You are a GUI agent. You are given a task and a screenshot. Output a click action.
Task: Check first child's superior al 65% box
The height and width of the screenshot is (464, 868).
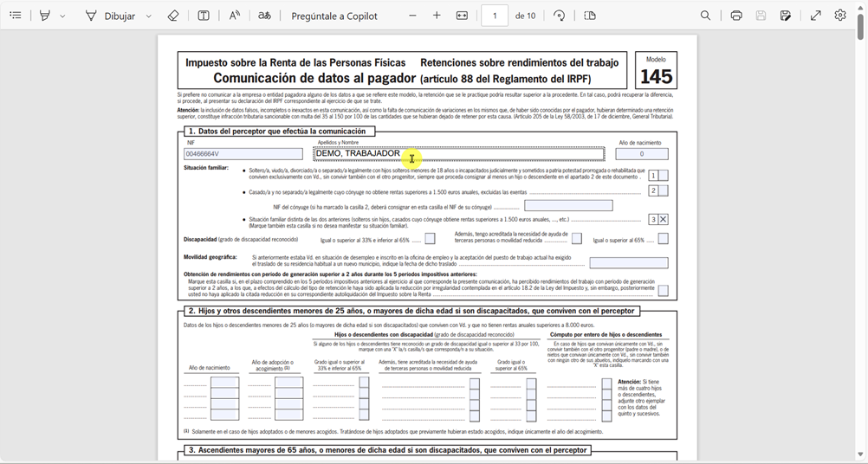[x=531, y=383]
